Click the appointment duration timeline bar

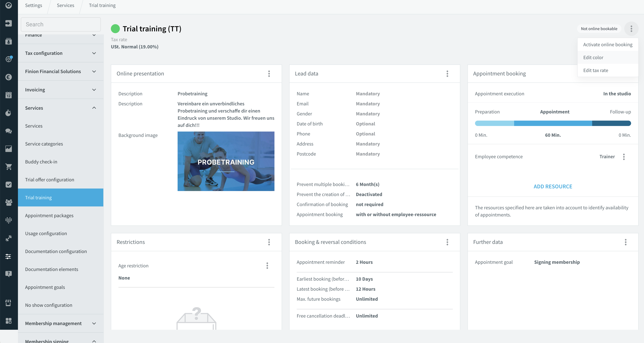point(553,123)
